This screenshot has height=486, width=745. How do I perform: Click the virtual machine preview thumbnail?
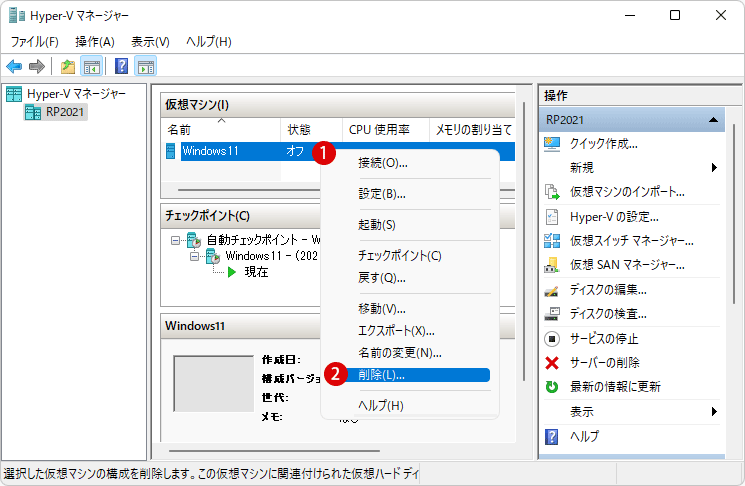point(214,384)
